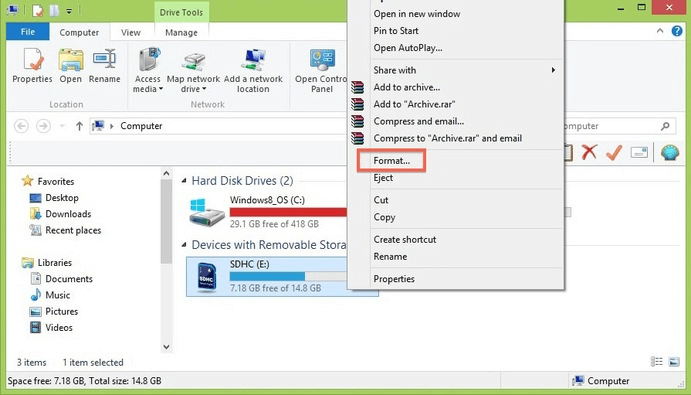Image resolution: width=691 pixels, height=395 pixels.
Task: Open Downloads in the navigation pane
Action: (68, 214)
